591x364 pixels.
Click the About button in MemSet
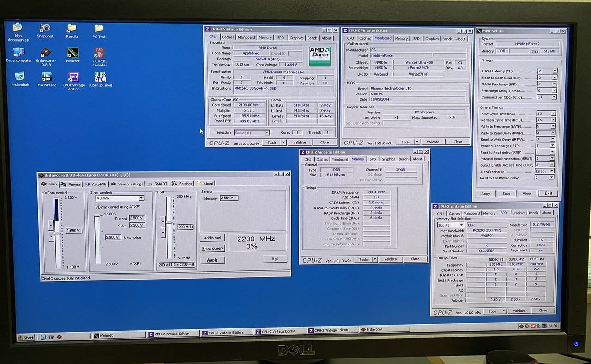coord(527,193)
